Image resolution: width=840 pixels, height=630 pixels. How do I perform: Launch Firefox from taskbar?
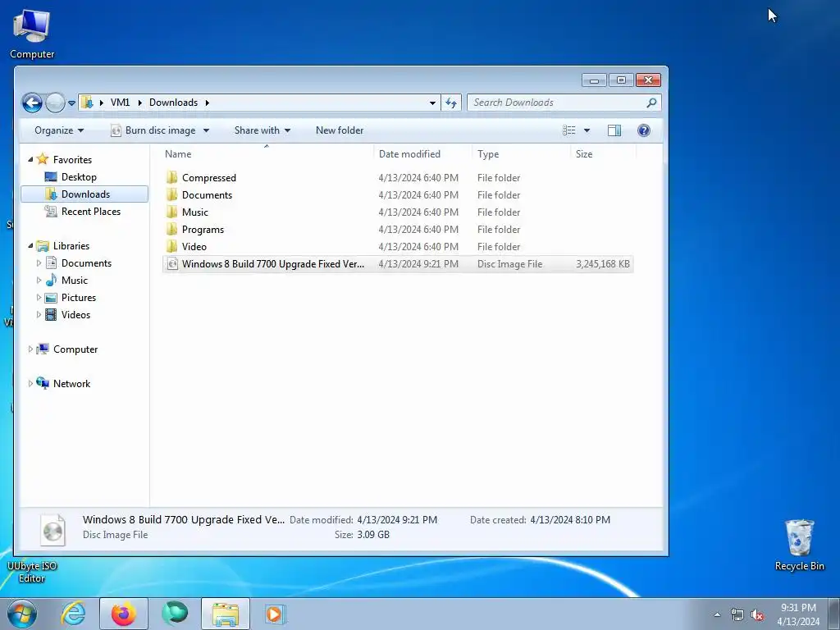click(123, 614)
